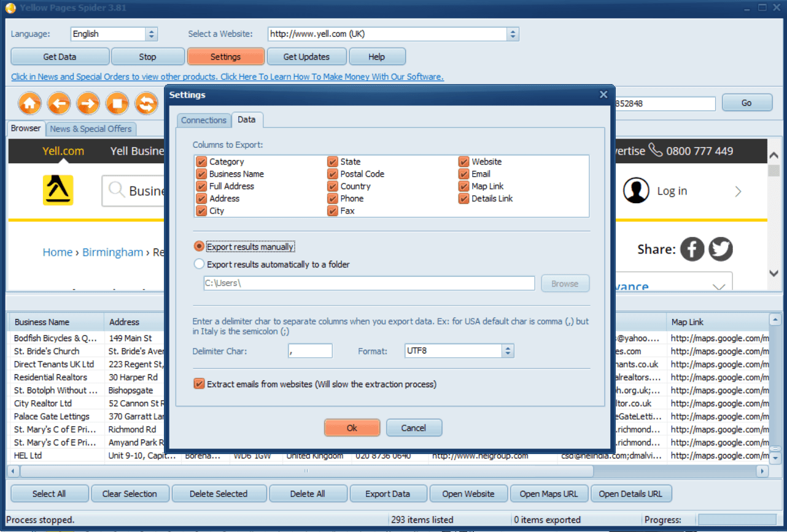Select the row 'Palace Gate Lettings'
Viewport: 787px width, 532px height.
point(52,417)
